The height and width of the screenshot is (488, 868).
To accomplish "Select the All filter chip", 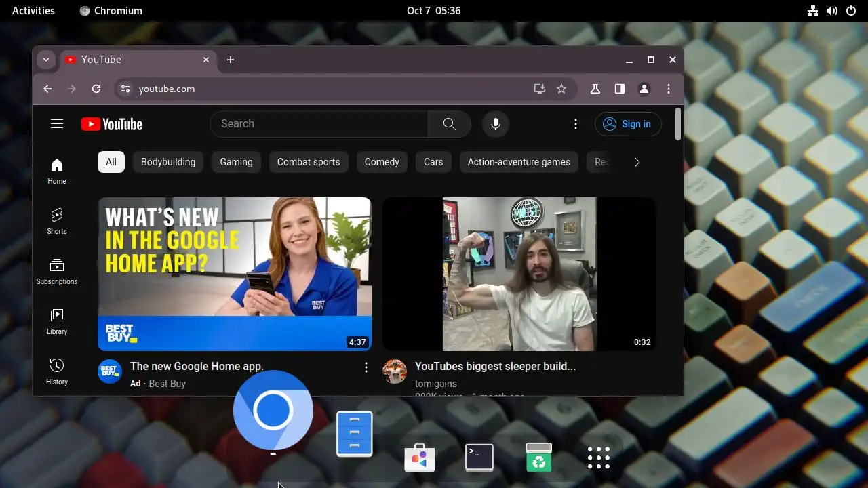I will click(111, 162).
